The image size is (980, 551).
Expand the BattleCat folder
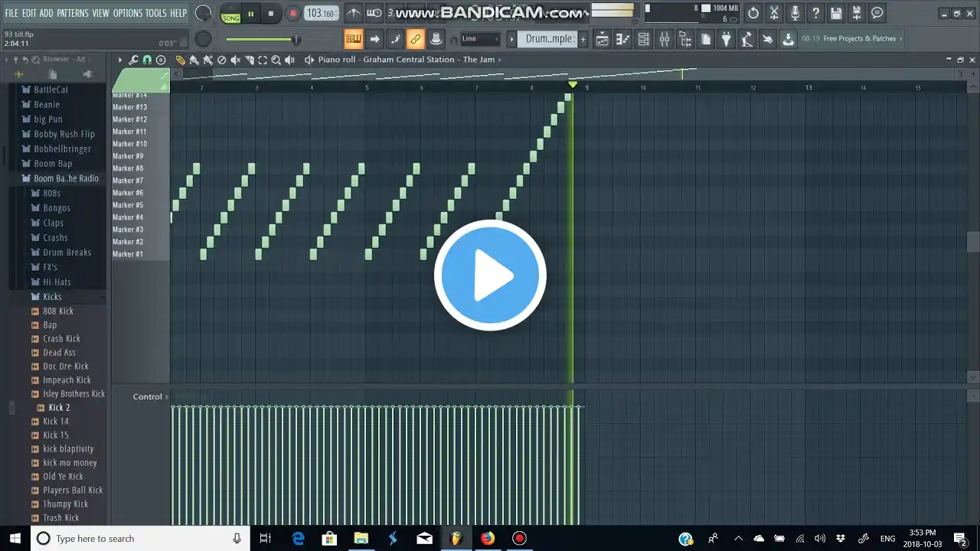44,90
